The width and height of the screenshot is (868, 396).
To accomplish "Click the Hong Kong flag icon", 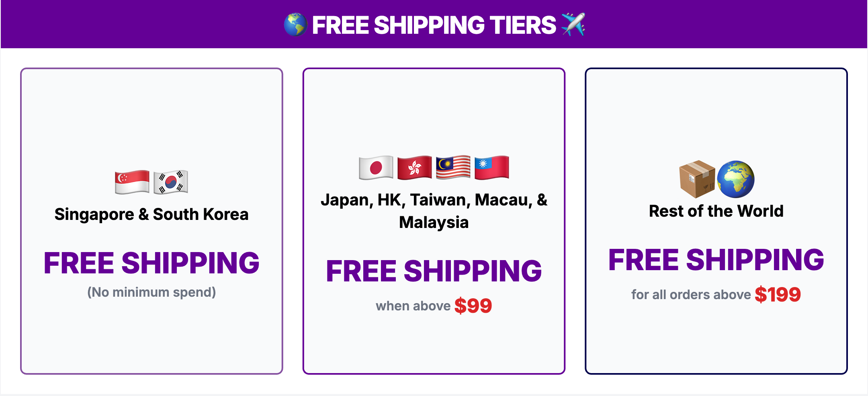I will pyautogui.click(x=414, y=167).
